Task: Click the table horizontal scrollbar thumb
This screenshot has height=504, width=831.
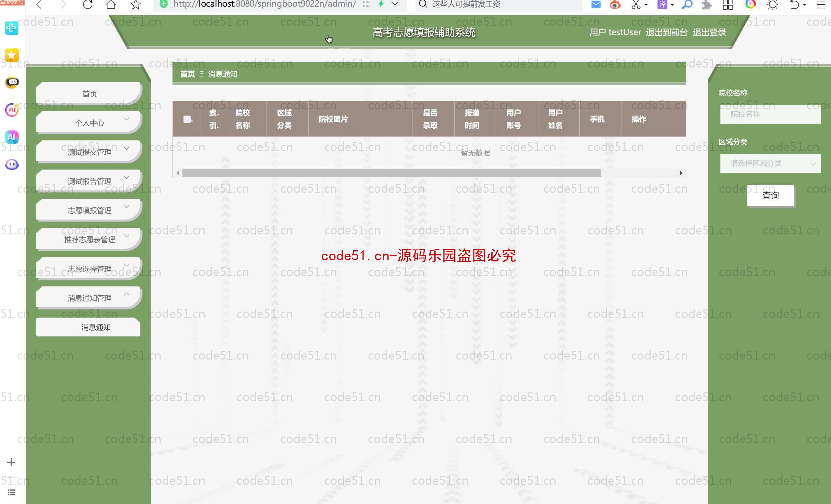Action: (392, 173)
